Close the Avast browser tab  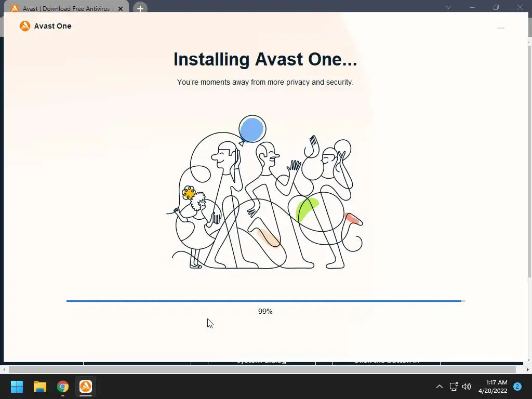pyautogui.click(x=121, y=9)
